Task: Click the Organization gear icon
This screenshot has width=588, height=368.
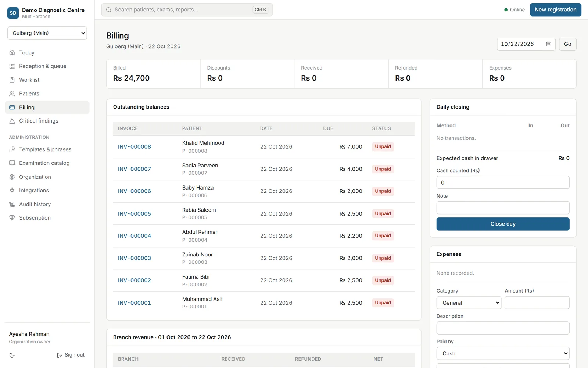Action: point(12,177)
